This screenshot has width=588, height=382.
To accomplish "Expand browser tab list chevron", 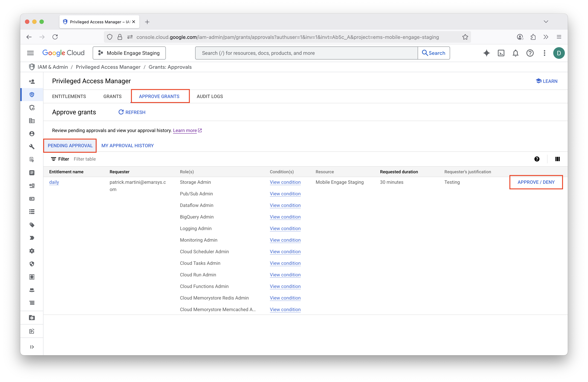I will point(546,22).
